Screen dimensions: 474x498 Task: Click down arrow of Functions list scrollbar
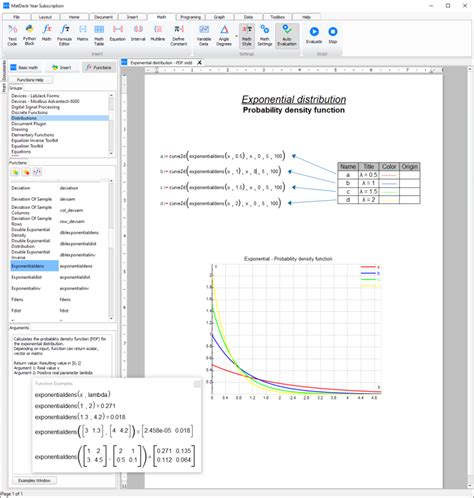tap(111, 318)
